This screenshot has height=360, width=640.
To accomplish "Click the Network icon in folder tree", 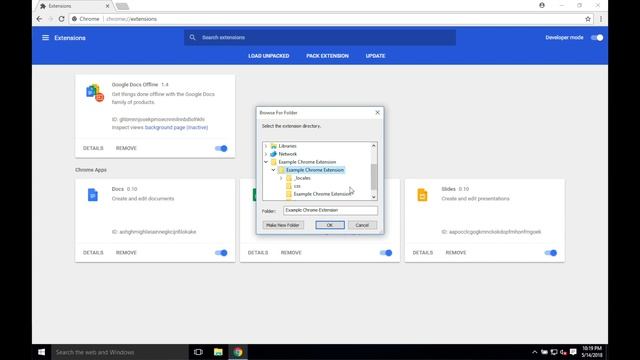I will coord(273,154).
